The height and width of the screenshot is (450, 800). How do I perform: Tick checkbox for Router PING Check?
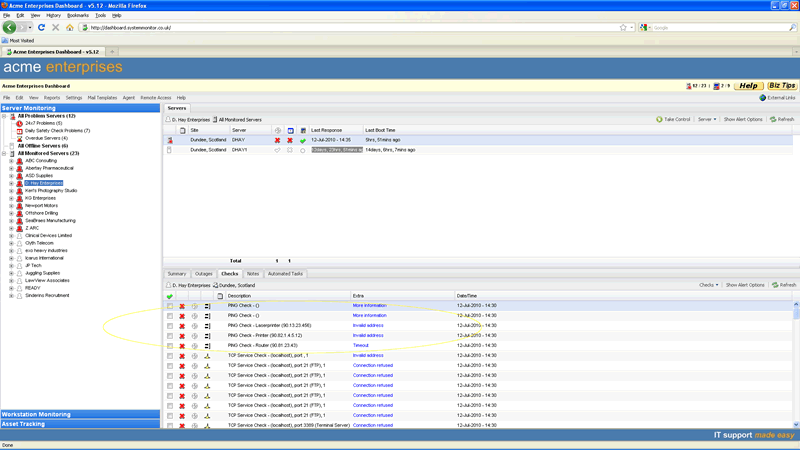pyautogui.click(x=170, y=346)
